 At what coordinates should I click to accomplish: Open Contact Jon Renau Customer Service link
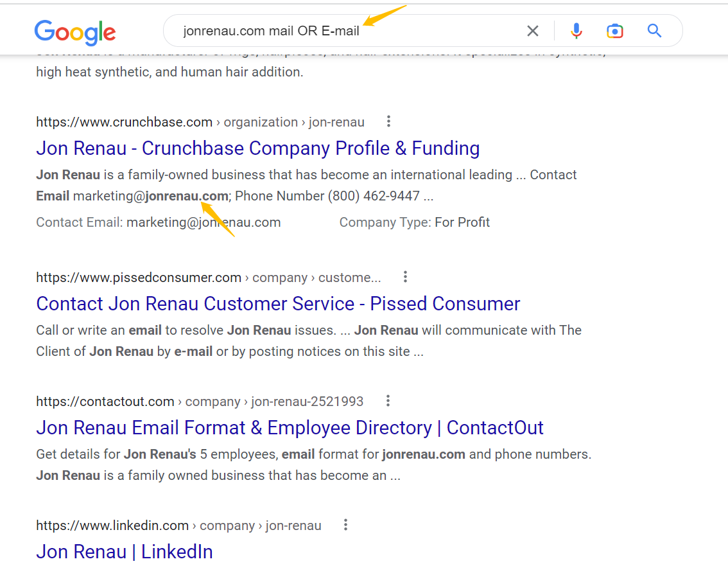click(278, 304)
